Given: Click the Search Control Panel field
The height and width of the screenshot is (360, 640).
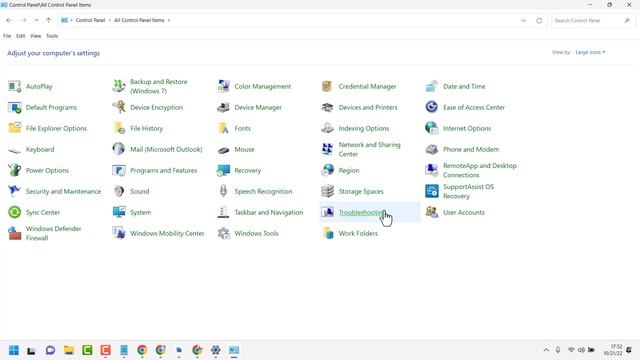Looking at the screenshot, I should tap(592, 20).
